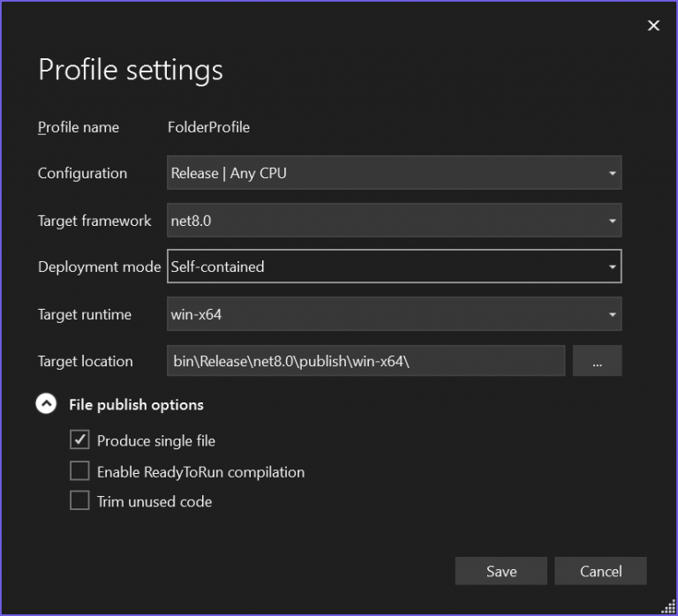
Task: Click the browse button for Target location
Action: click(x=598, y=361)
